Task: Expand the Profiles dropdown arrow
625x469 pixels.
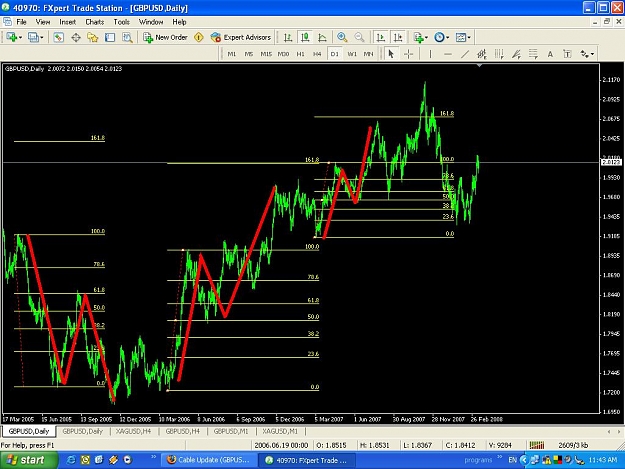Action: pyautogui.click(x=41, y=37)
